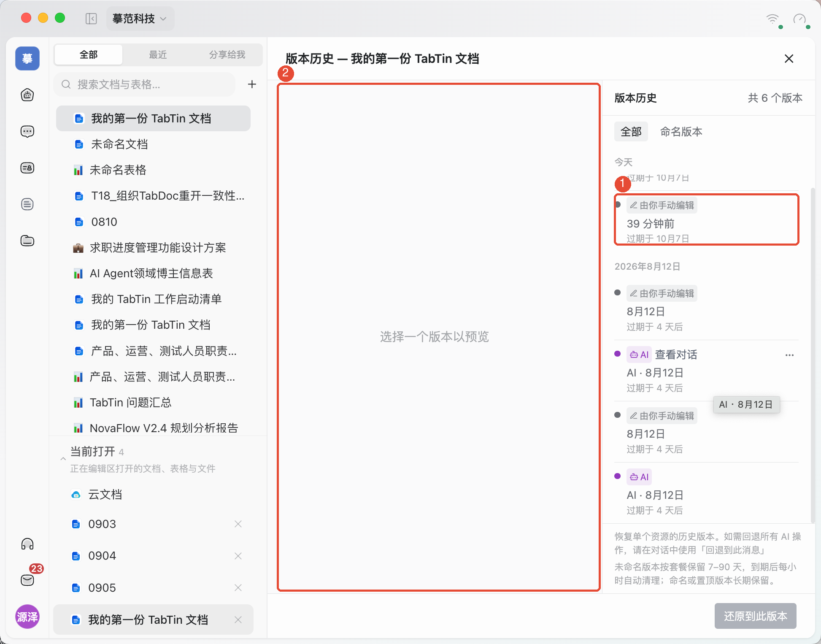Open the contact card icon in left rail
The height and width of the screenshot is (644, 821).
27,168
